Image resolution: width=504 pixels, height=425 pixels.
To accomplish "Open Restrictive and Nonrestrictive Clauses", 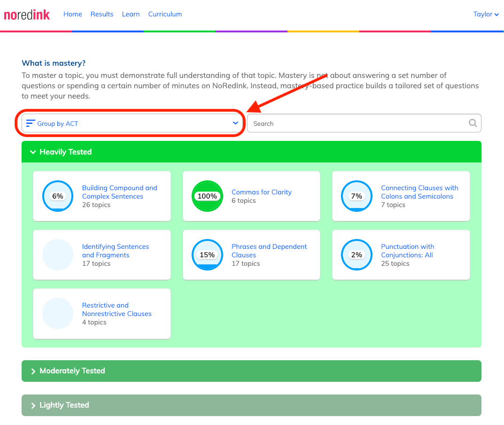I will click(116, 309).
